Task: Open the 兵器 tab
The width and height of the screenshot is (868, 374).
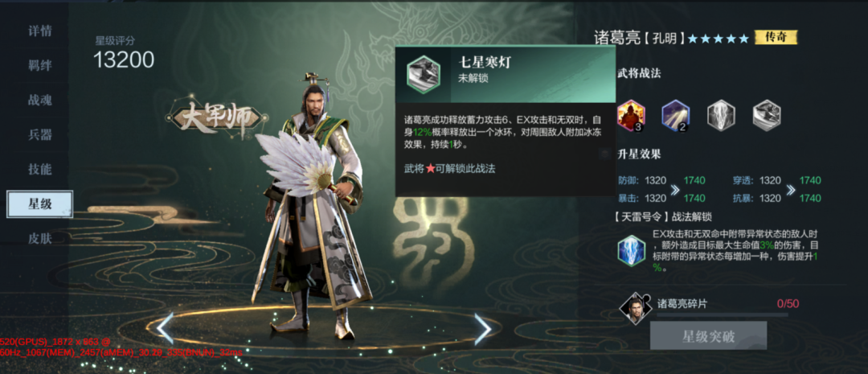Action: pos(40,134)
